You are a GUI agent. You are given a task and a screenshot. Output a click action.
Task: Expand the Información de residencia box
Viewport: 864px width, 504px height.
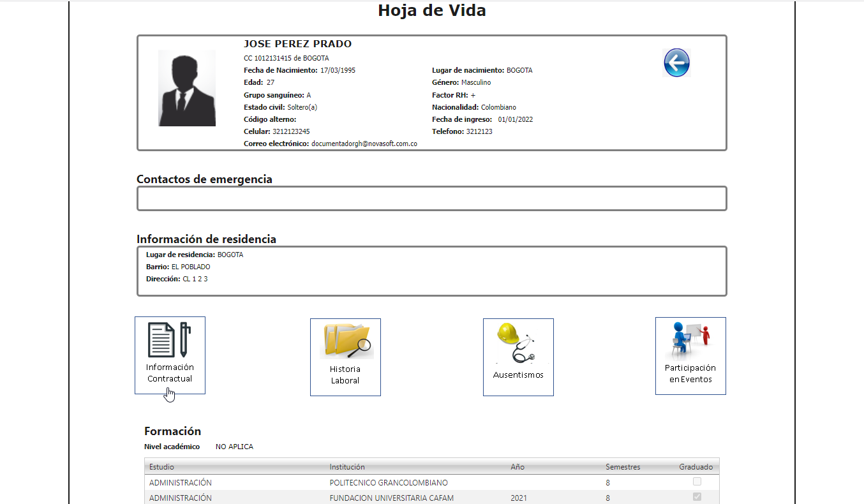(x=431, y=271)
